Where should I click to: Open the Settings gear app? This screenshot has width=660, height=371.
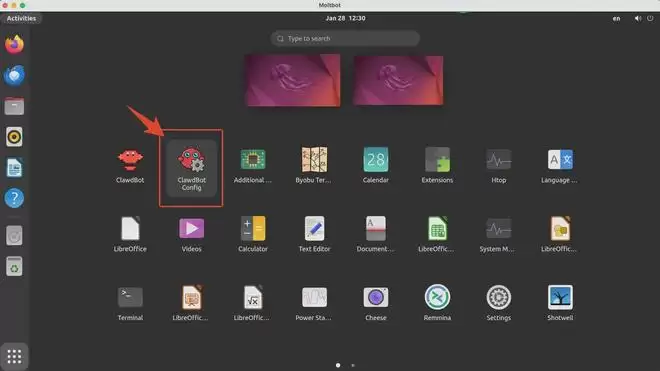[498, 303]
